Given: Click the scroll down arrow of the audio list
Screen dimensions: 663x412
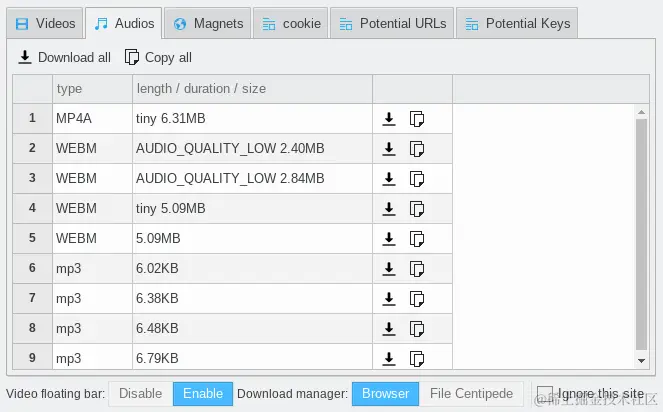Looking at the screenshot, I should coord(642,360).
